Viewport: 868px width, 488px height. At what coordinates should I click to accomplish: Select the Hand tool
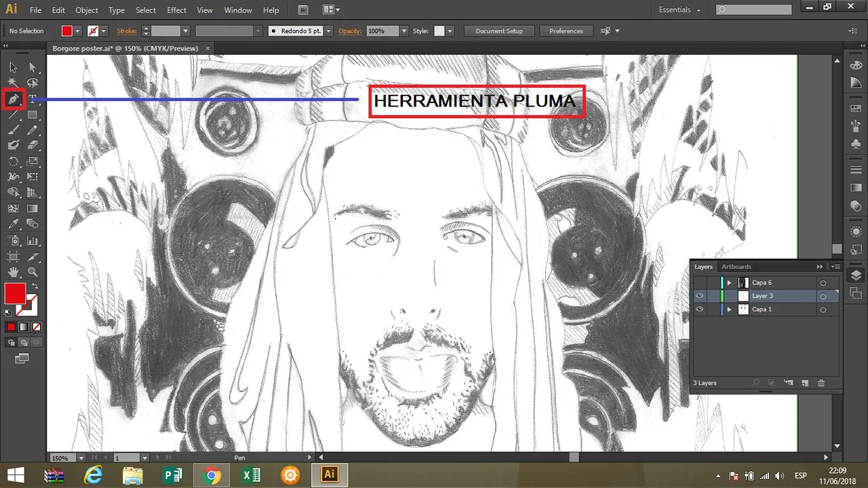(13, 272)
